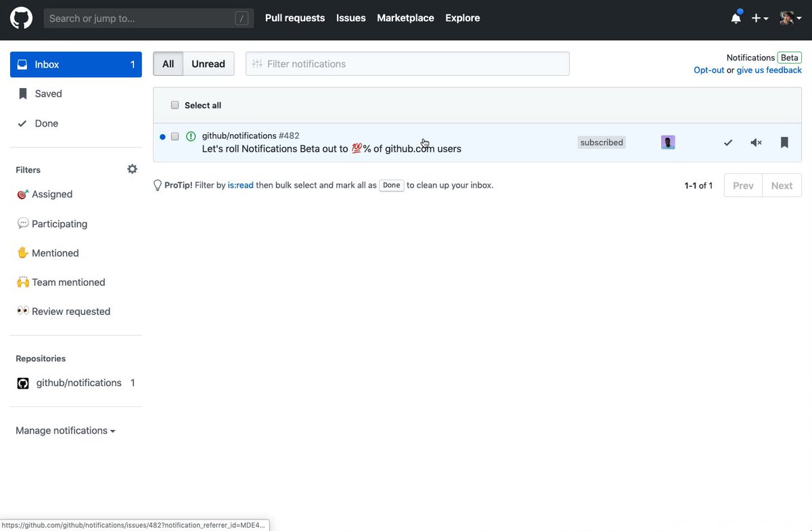Check the Select all checkbox
812x531 pixels.
click(x=175, y=105)
